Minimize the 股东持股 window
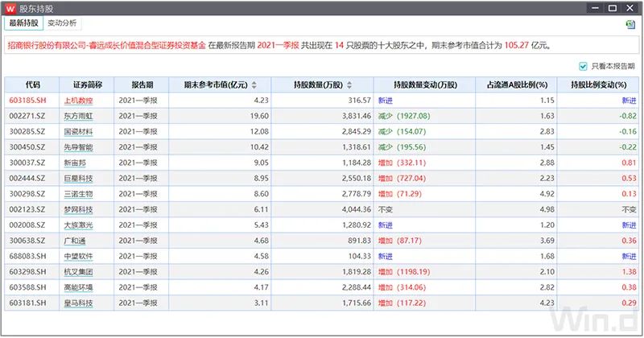The height and width of the screenshot is (338, 644). tap(595, 8)
